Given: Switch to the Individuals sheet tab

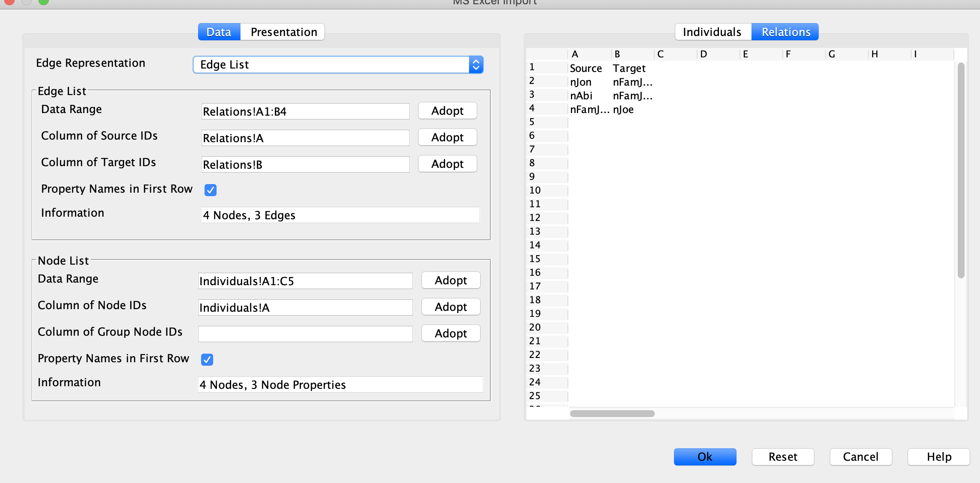Looking at the screenshot, I should [x=712, y=32].
